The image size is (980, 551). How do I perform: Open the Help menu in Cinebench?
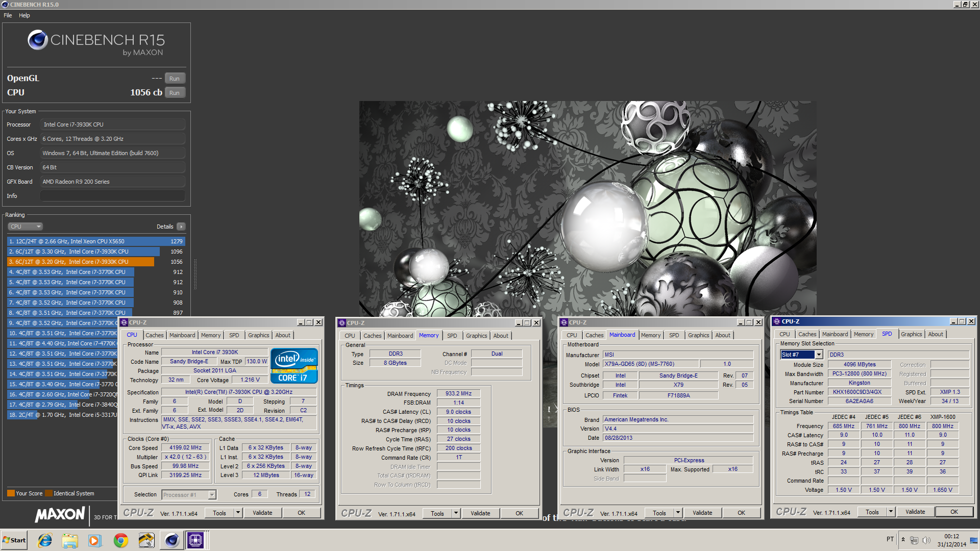24,15
